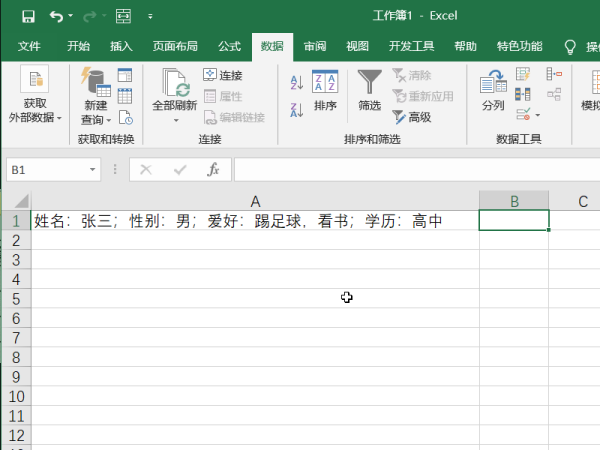Click the 高级 advanced filter button
Viewport: 600px width, 450px height.
coord(411,117)
